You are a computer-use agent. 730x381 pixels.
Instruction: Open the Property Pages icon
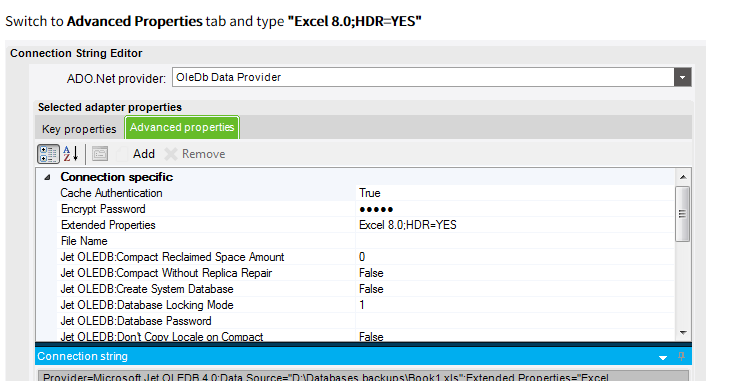pos(100,154)
